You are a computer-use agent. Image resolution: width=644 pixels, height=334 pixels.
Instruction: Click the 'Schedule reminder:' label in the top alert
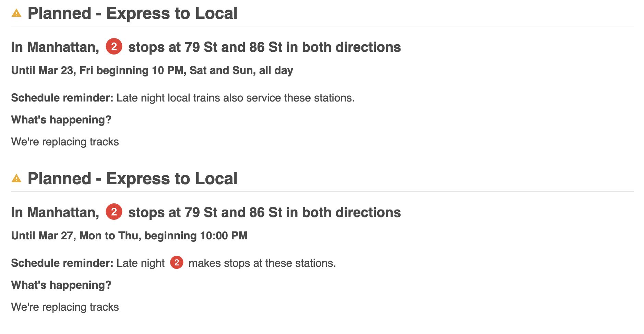click(x=62, y=98)
